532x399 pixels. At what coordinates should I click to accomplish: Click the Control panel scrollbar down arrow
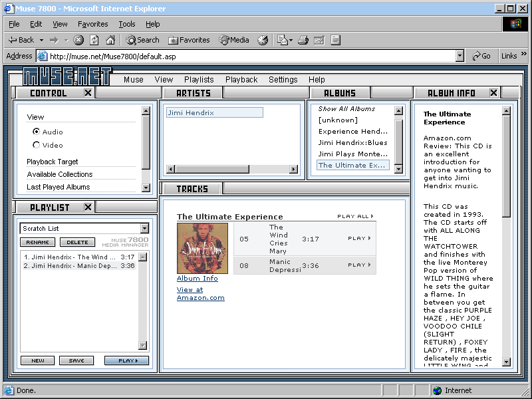(x=146, y=188)
